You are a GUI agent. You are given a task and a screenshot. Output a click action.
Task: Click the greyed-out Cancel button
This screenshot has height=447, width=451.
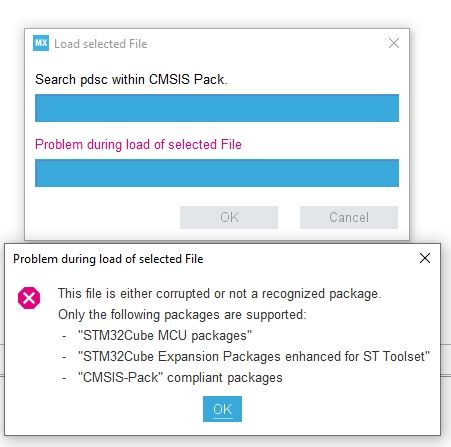pyautogui.click(x=349, y=217)
